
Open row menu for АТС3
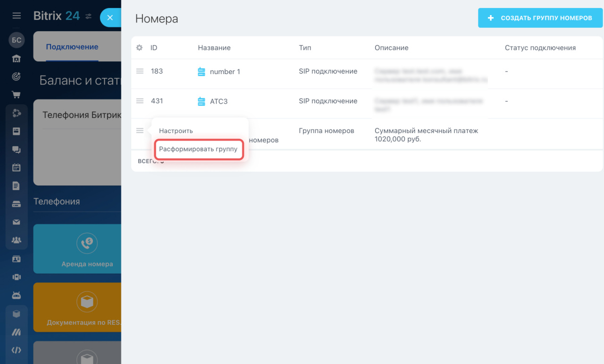click(x=140, y=101)
